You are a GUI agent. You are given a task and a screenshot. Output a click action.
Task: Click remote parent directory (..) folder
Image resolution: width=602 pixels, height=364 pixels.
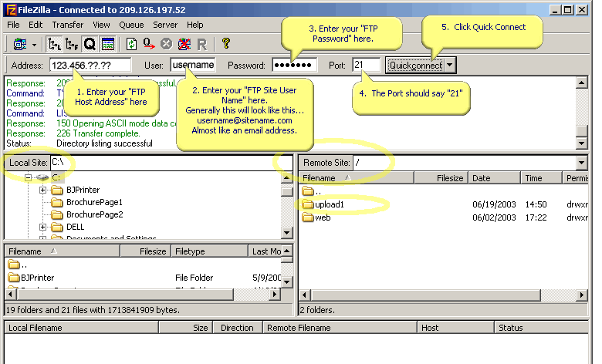[311, 191]
